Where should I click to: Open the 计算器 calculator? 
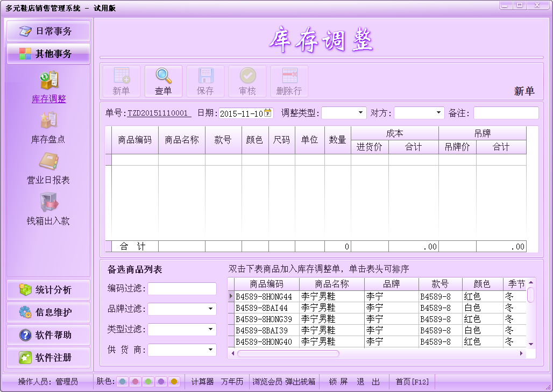point(202,381)
